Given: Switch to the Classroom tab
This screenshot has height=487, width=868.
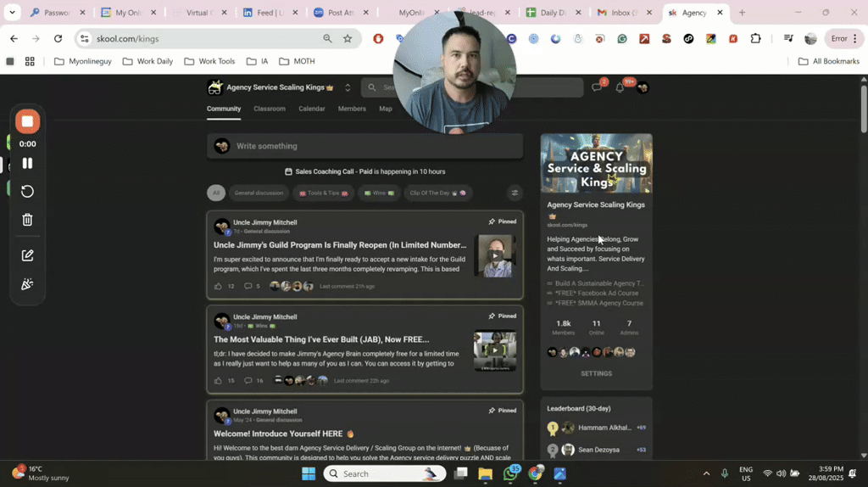Looking at the screenshot, I should click(x=270, y=109).
